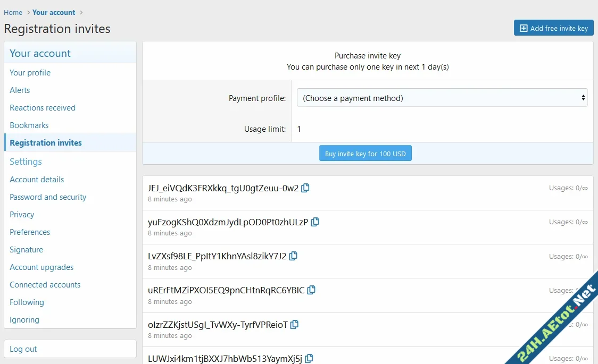Select the Usage limit value field
Viewport: 598px width, 364px height.
[x=299, y=129]
